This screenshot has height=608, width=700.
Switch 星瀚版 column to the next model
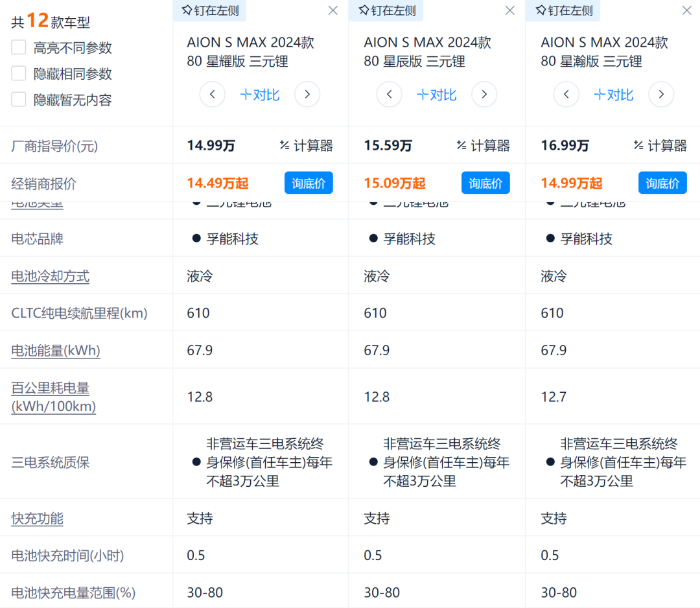tap(661, 95)
